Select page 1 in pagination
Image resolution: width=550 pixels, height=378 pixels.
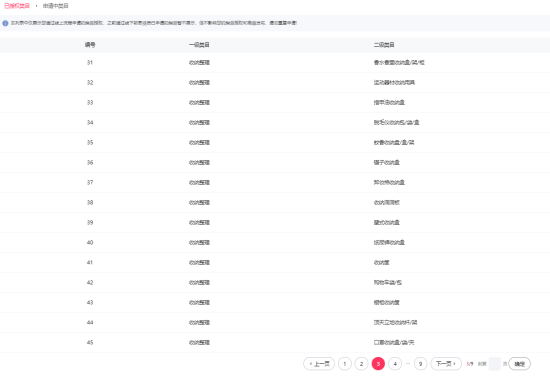pyautogui.click(x=345, y=364)
